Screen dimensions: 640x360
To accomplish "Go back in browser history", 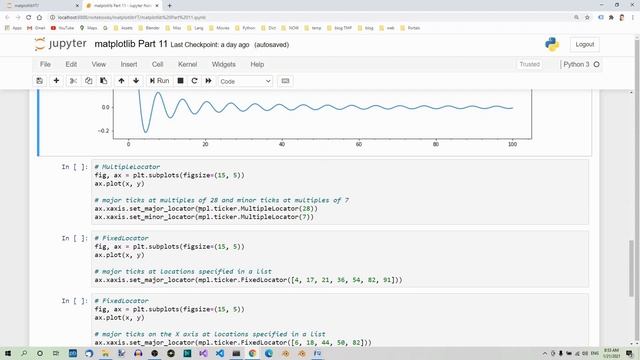I will [x=7, y=18].
